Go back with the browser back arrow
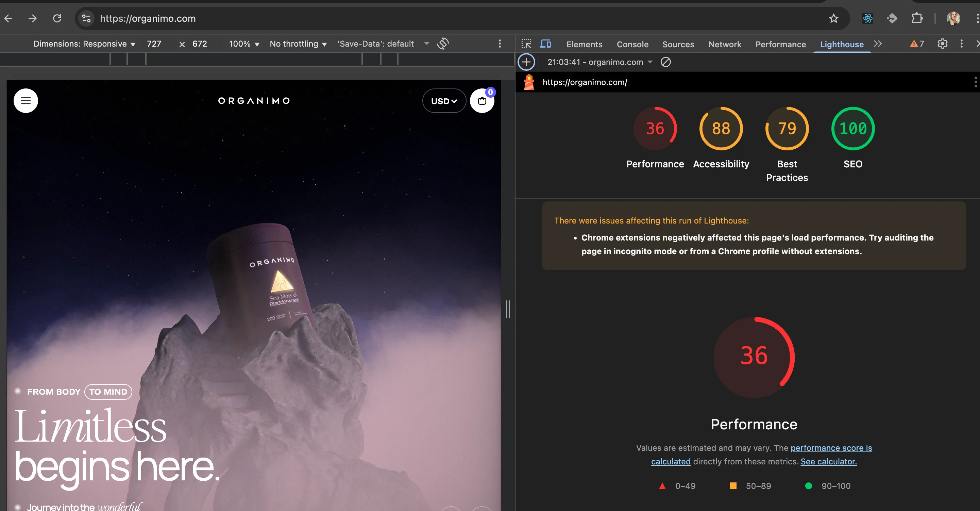980x511 pixels. 9,18
